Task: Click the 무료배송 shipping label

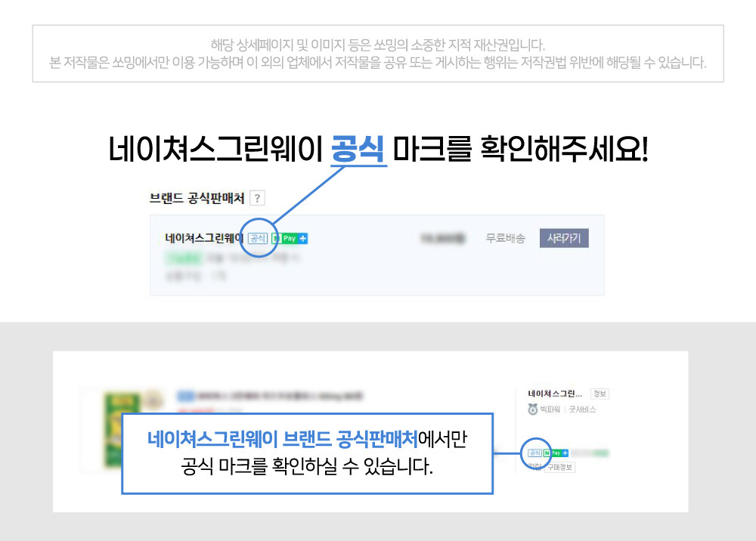Action: [x=505, y=239]
